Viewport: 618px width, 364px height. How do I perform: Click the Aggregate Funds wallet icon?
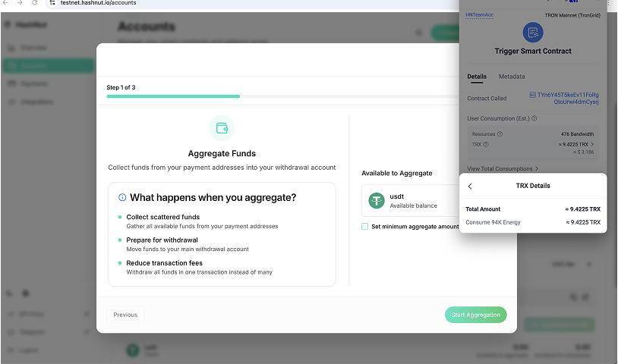(222, 128)
